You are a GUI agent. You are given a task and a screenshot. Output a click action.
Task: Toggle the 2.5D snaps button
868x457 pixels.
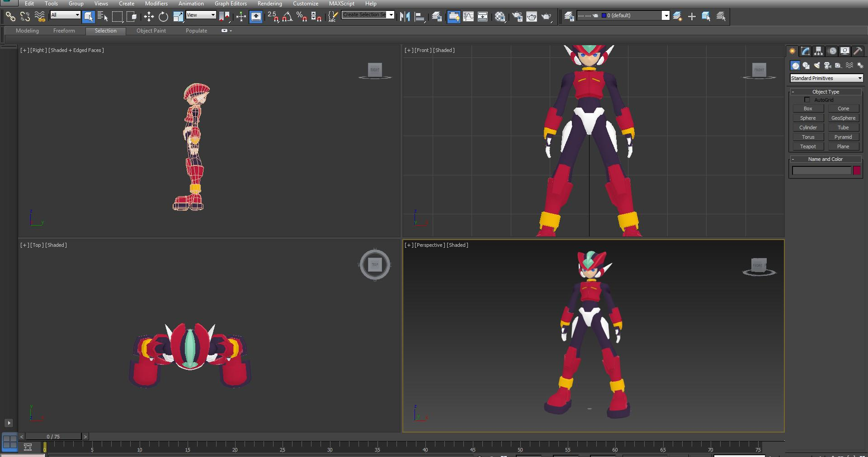(273, 17)
